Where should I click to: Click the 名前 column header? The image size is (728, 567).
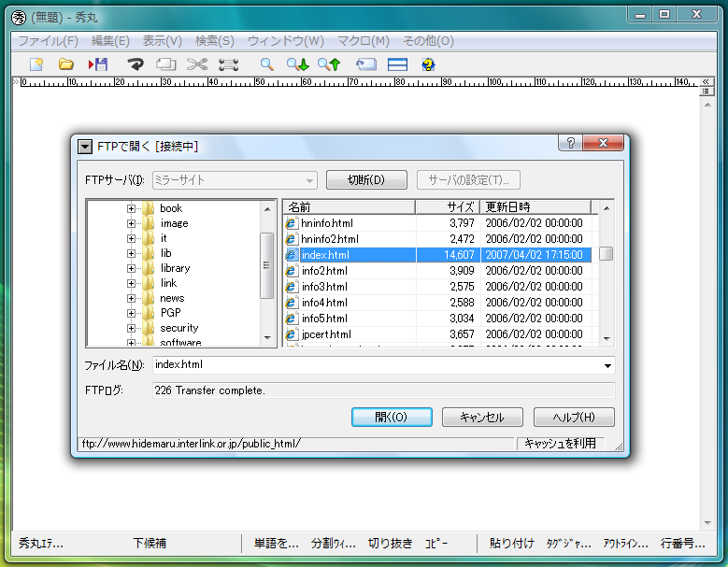click(x=350, y=207)
